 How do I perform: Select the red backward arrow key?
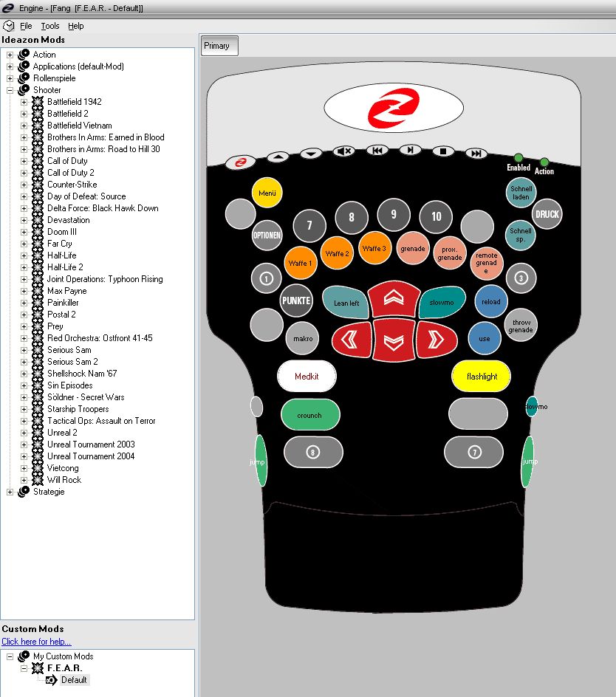pyautogui.click(x=394, y=341)
